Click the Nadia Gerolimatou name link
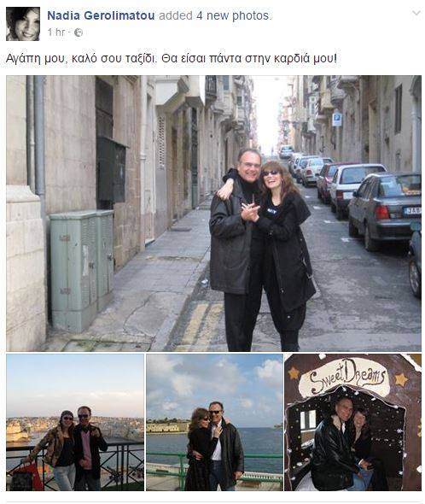The width and height of the screenshot is (425, 504). [x=101, y=15]
